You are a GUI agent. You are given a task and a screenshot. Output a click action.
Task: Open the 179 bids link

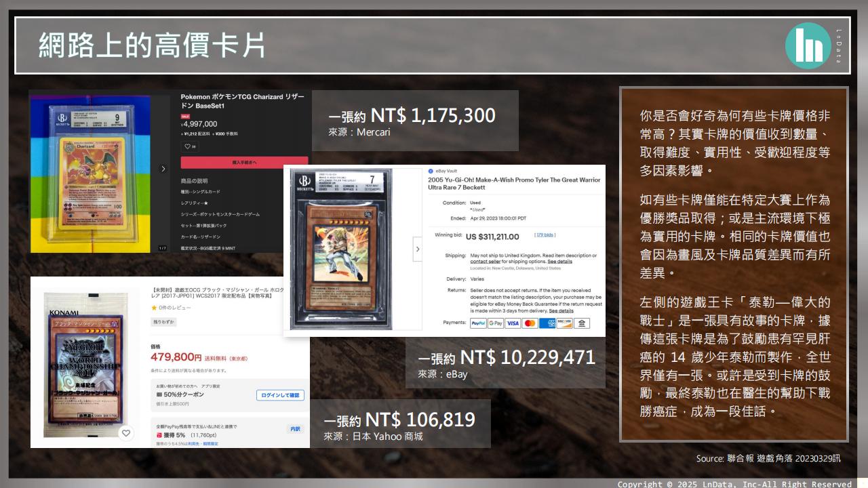point(545,235)
